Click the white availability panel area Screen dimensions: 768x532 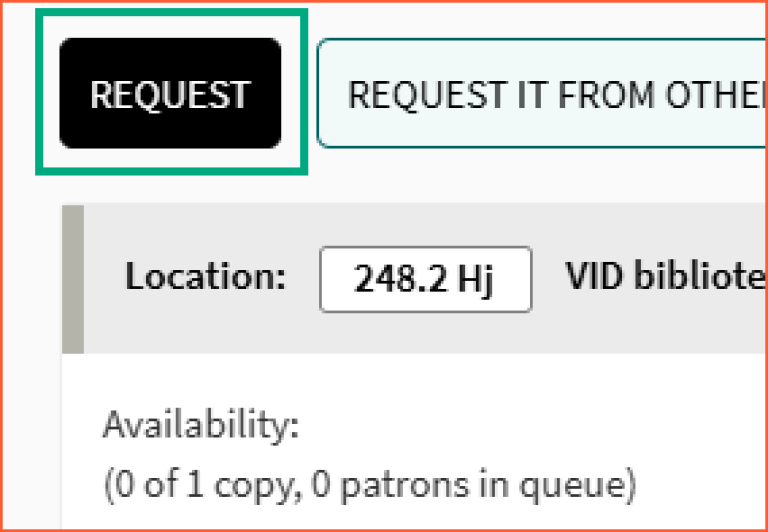coord(415,441)
